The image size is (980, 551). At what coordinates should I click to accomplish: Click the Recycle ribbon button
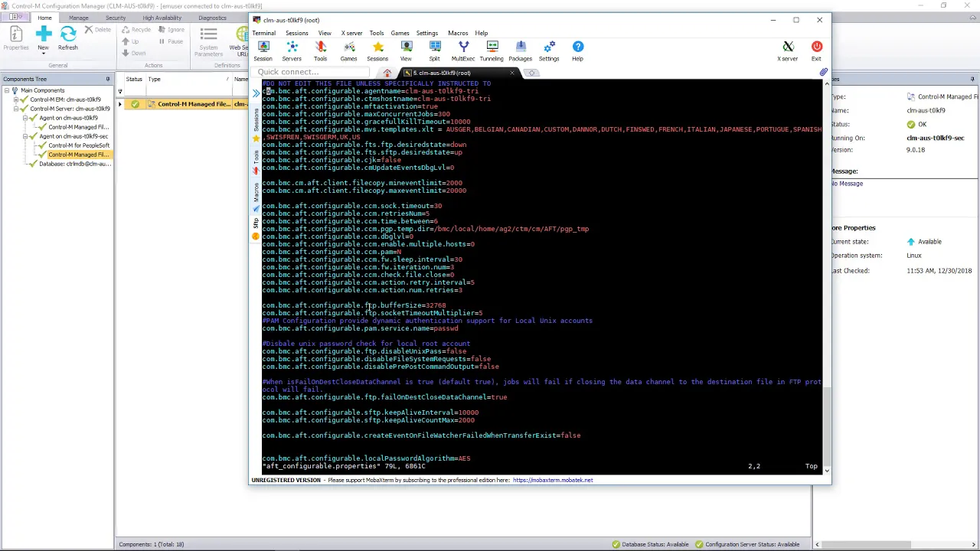pyautogui.click(x=136, y=29)
